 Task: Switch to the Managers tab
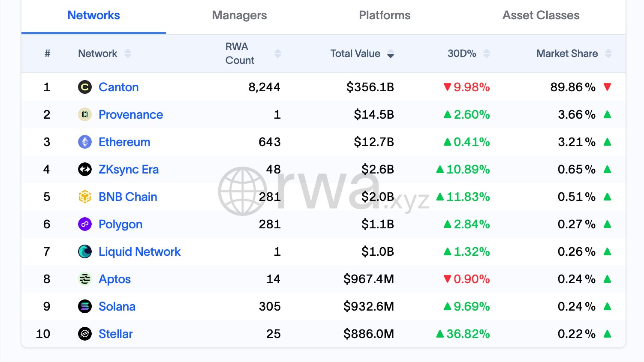239,15
